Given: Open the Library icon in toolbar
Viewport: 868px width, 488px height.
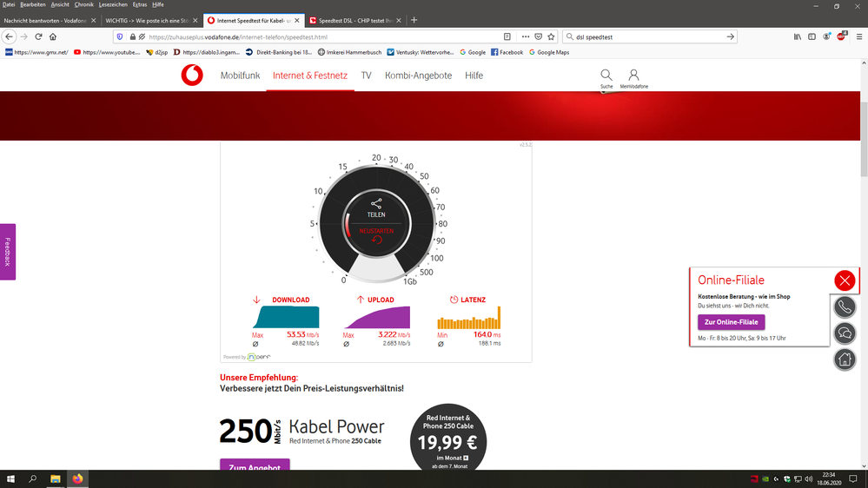Looking at the screenshot, I should coord(797,37).
